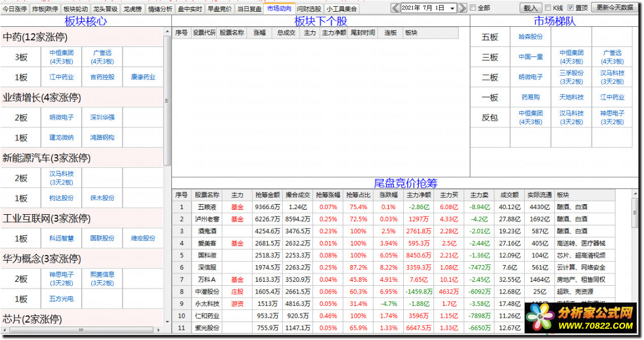Toggle the K线 checkbox
Image resolution: width=644 pixels, height=340 pixels.
[x=548, y=8]
